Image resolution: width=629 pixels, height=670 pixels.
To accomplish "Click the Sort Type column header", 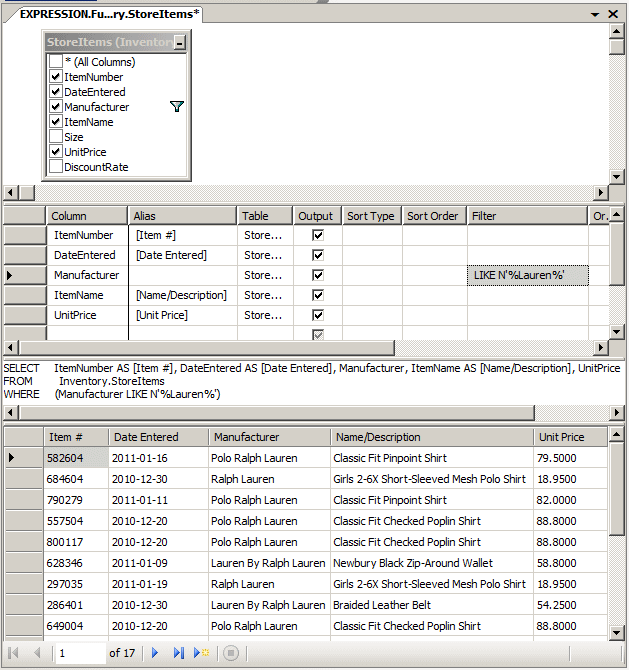I will [x=371, y=216].
